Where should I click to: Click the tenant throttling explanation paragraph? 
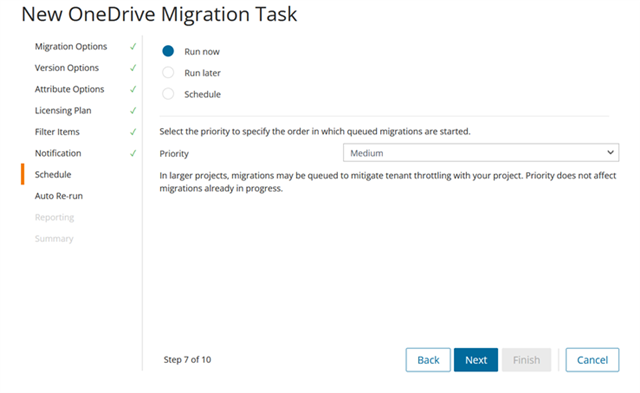pos(388,182)
